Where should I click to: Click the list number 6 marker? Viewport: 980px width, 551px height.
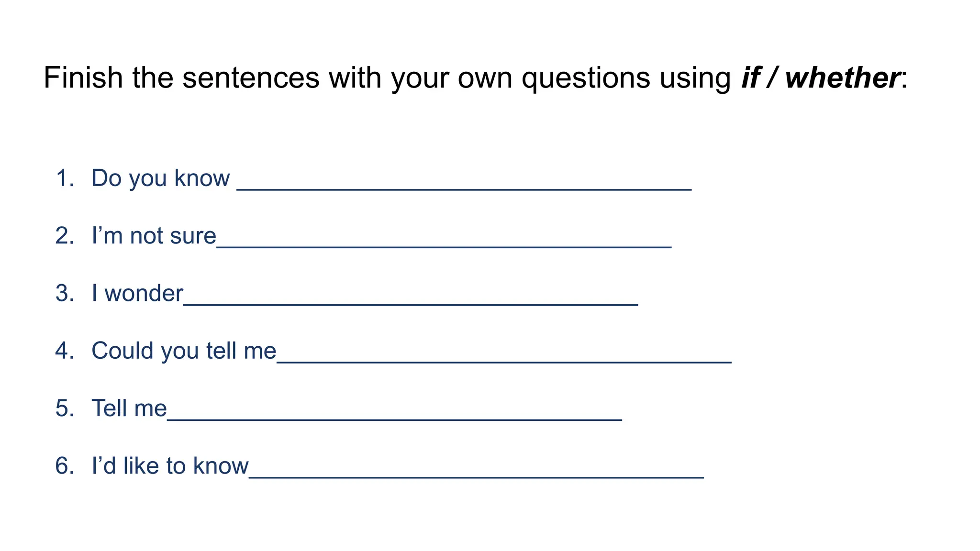pos(65,466)
